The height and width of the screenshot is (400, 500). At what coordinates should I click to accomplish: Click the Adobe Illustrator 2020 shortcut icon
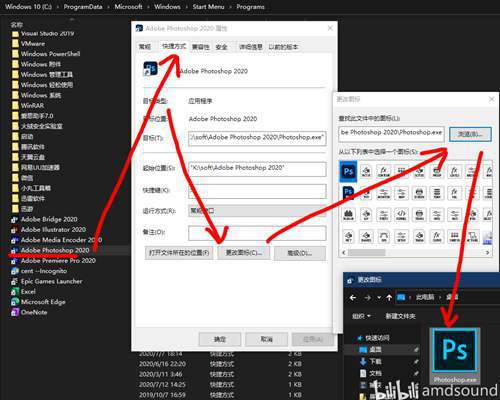click(x=14, y=230)
